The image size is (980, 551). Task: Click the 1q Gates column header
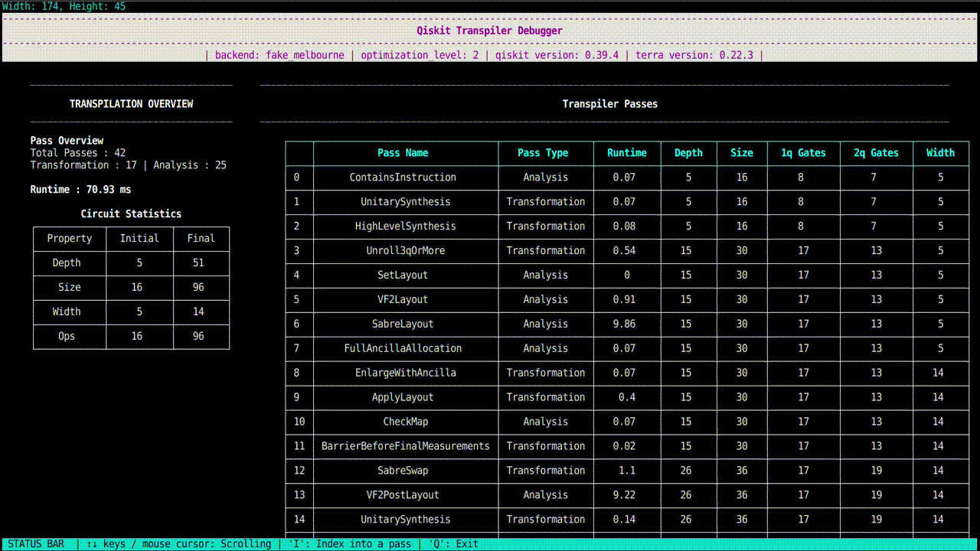pos(803,153)
